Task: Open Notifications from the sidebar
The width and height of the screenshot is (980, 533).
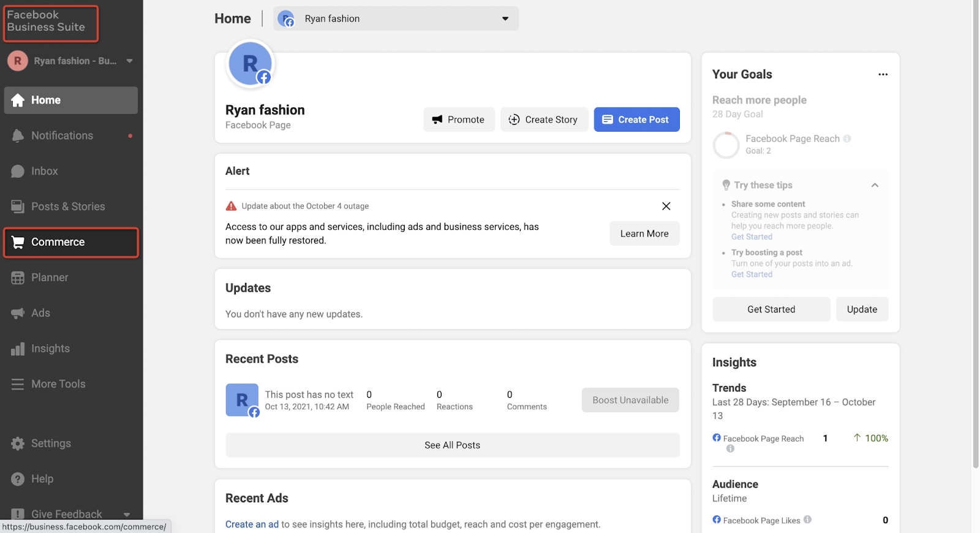Action: coord(71,136)
